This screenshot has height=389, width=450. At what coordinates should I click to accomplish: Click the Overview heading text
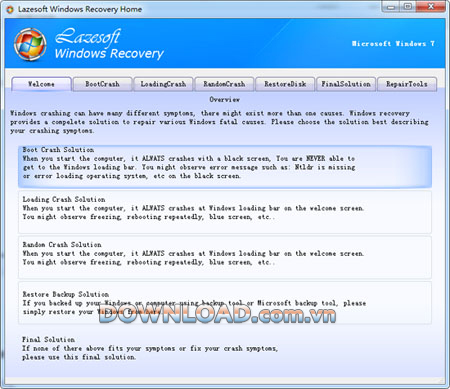pos(225,99)
